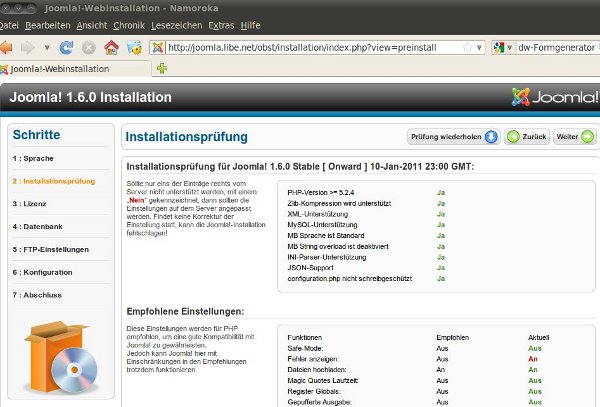Click the Magic Quotes Laufzeit: label
Screen dimensions: 600x407
point(323,381)
